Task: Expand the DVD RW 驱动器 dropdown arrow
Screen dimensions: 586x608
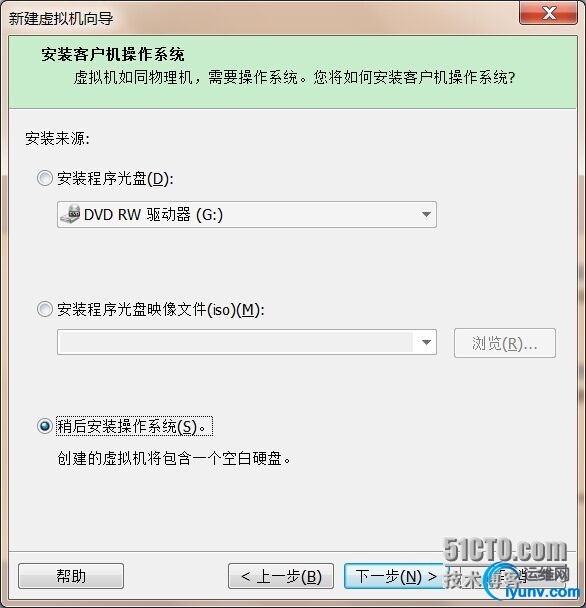Action: click(x=426, y=214)
